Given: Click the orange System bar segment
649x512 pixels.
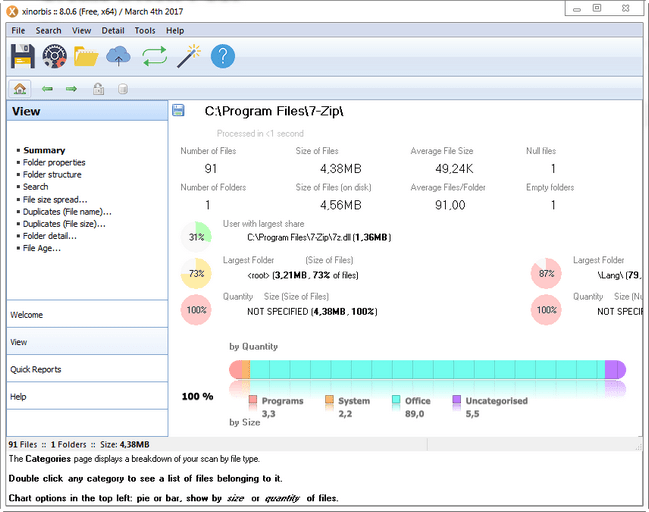Looking at the screenshot, I should 246,369.
